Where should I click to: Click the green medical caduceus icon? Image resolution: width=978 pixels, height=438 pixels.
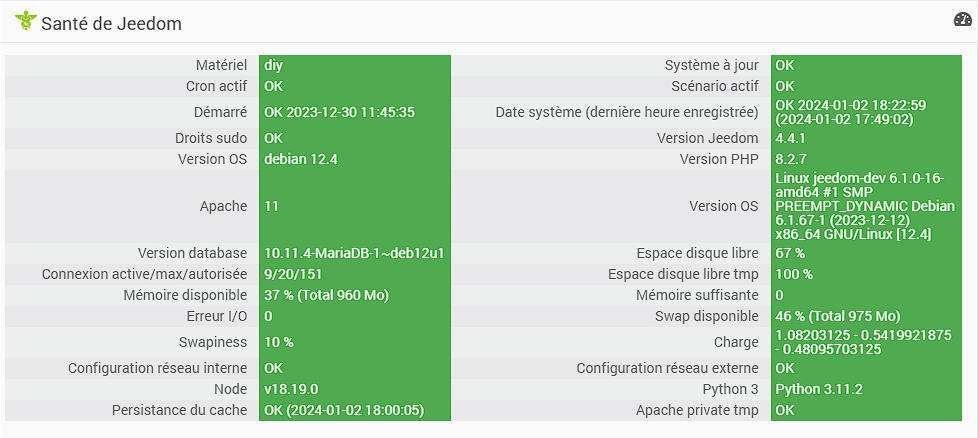coord(26,21)
